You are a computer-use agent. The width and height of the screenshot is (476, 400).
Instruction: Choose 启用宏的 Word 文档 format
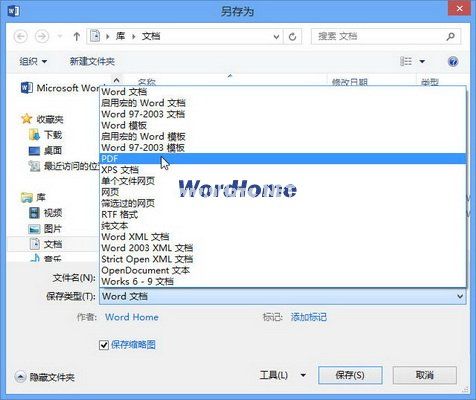pos(283,103)
